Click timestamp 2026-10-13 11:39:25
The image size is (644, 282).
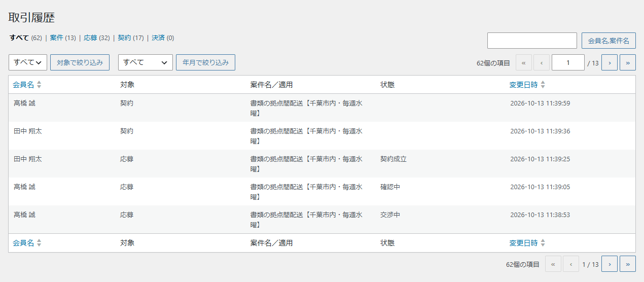[x=540, y=159]
